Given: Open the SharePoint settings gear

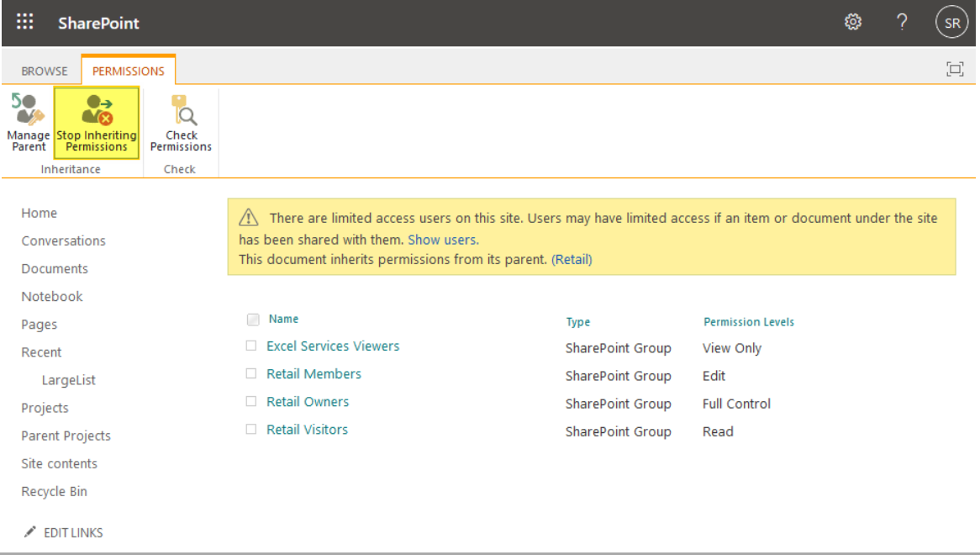Looking at the screenshot, I should 853,22.
